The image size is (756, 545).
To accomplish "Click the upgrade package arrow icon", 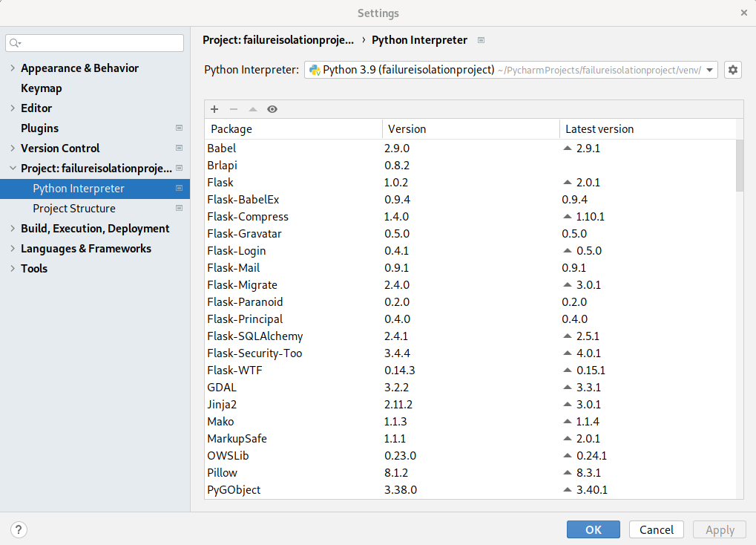I will [253, 109].
